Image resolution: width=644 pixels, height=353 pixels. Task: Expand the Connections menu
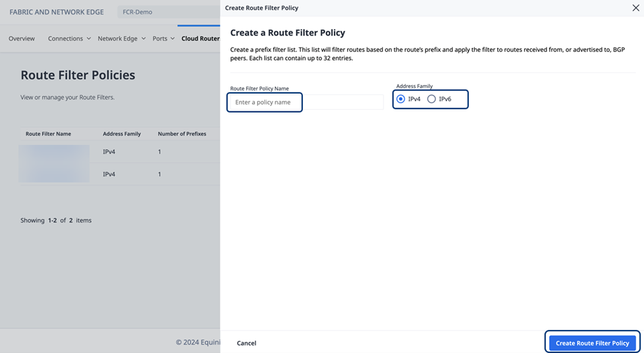pyautogui.click(x=69, y=39)
